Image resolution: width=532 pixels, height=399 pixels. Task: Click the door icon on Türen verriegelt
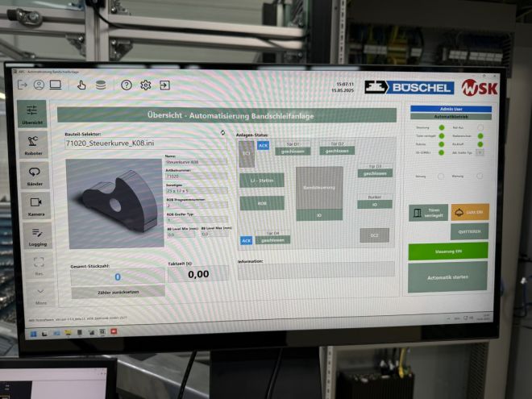point(418,213)
